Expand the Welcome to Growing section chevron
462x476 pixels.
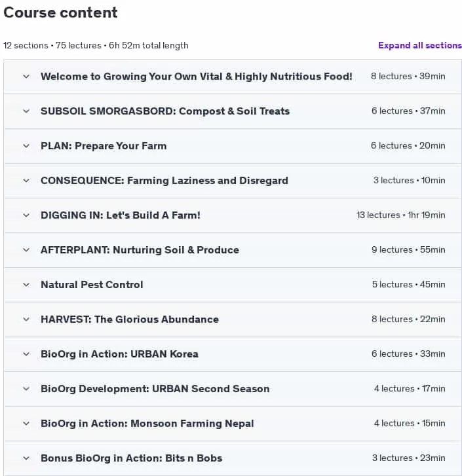(x=26, y=77)
